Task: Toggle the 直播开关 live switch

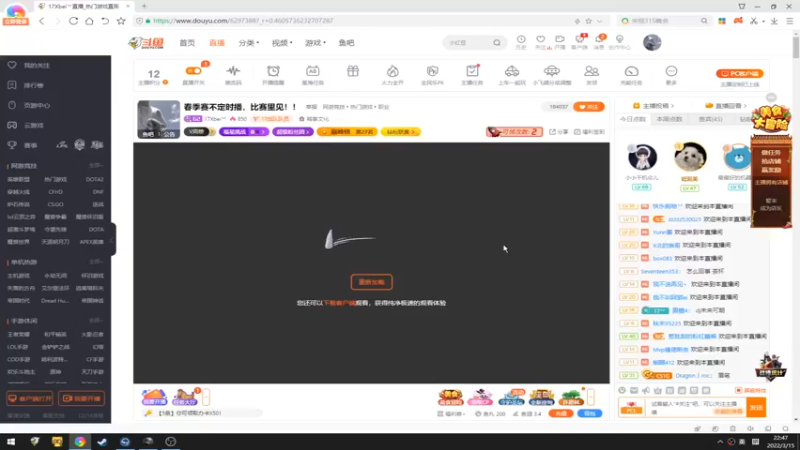Action: pyautogui.click(x=193, y=71)
